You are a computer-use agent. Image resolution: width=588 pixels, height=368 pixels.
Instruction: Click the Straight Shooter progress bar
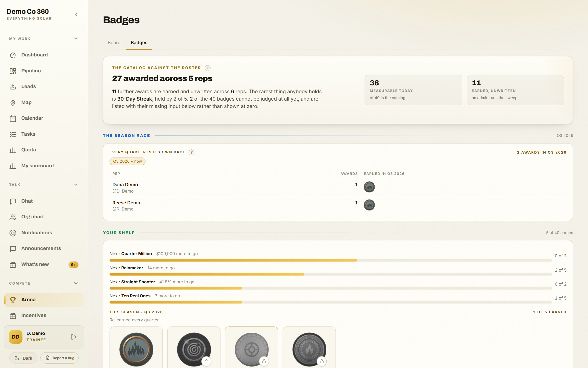pyautogui.click(x=331, y=288)
